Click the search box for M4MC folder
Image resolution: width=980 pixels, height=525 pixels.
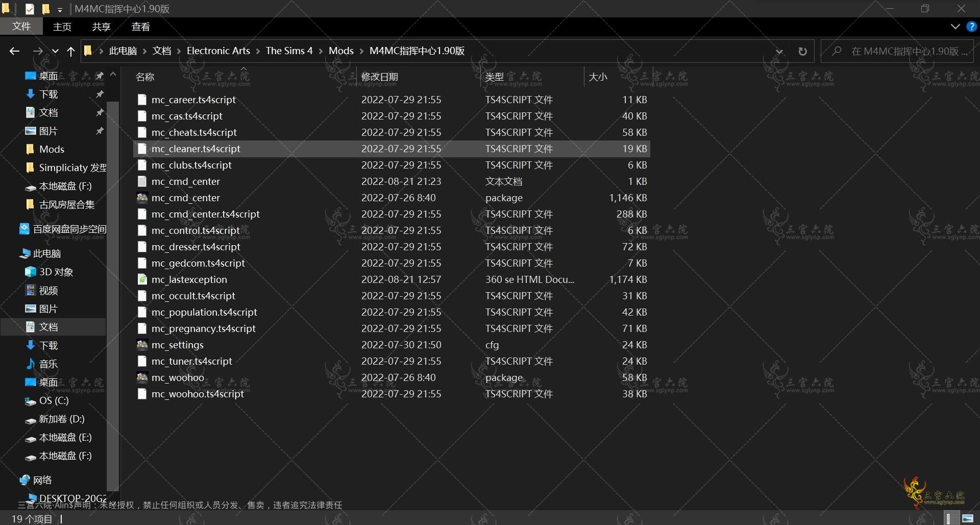(x=897, y=51)
